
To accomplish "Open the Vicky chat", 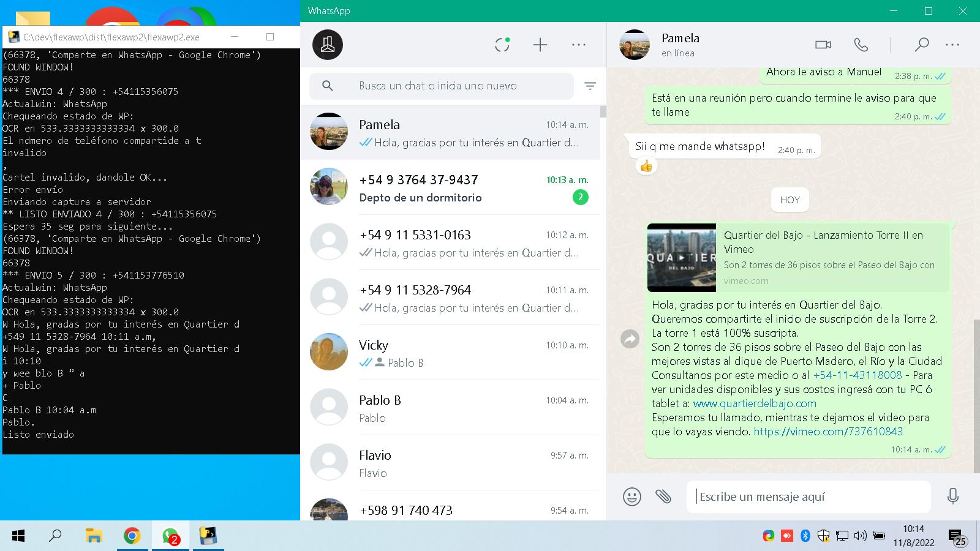I will click(450, 353).
